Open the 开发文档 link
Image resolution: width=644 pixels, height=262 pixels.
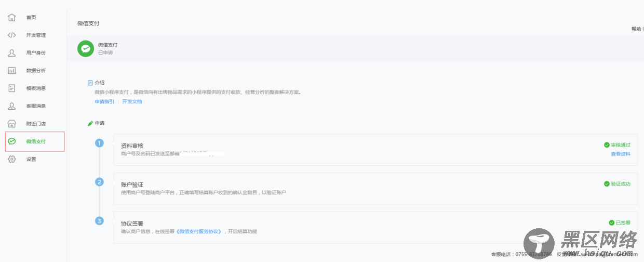coord(132,101)
